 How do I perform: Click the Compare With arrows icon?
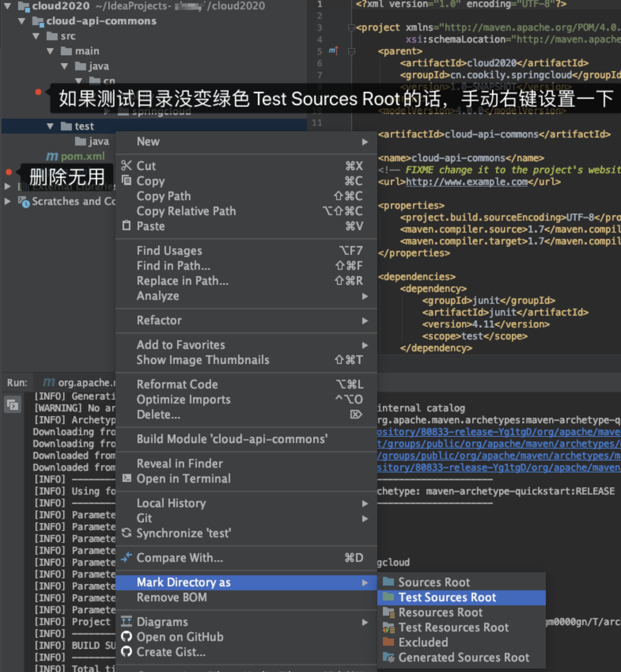126,557
